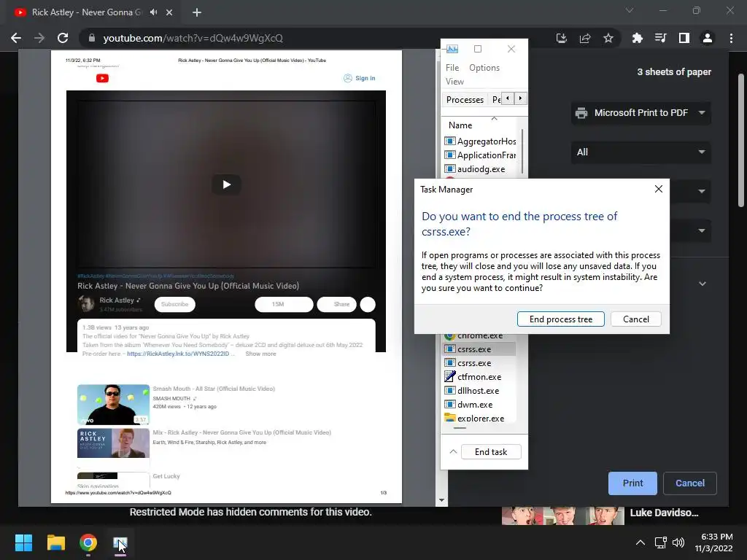Click Smash Mouth All Star thumbnail in preview
This screenshot has width=747, height=560.
[x=113, y=404]
